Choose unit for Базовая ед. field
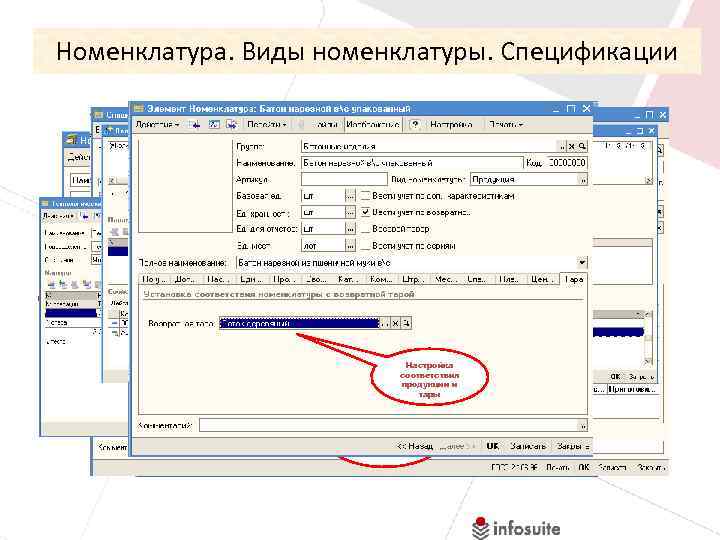This screenshot has height=540, width=720. pyautogui.click(x=350, y=196)
